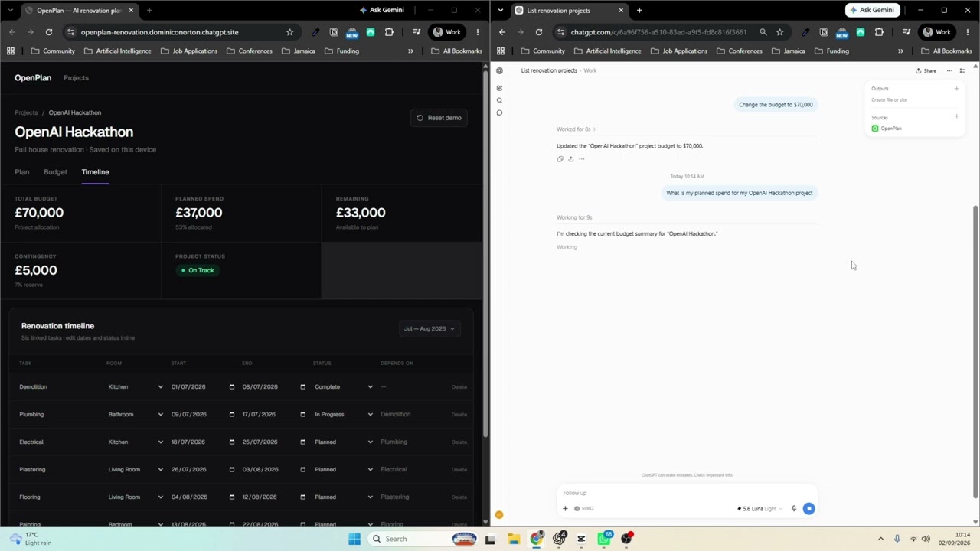980x551 pixels.
Task: Open the Status dropdown for the Plumbing task
Action: pyautogui.click(x=344, y=414)
